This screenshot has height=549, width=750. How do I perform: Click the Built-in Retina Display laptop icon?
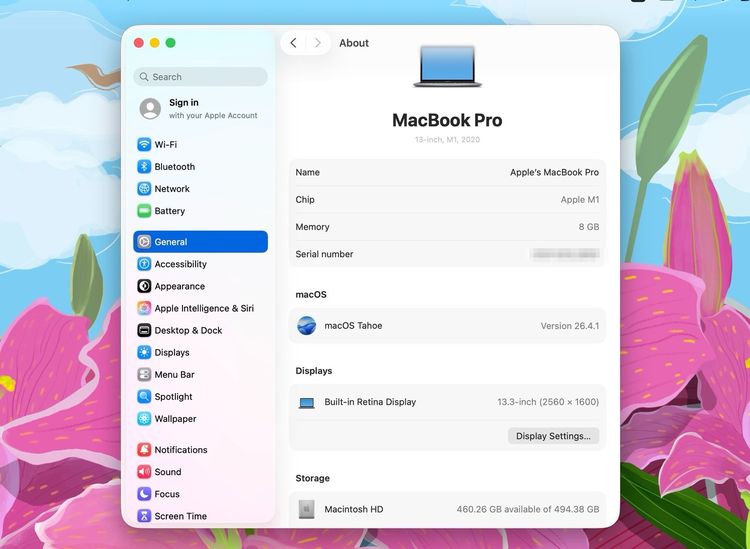(307, 403)
